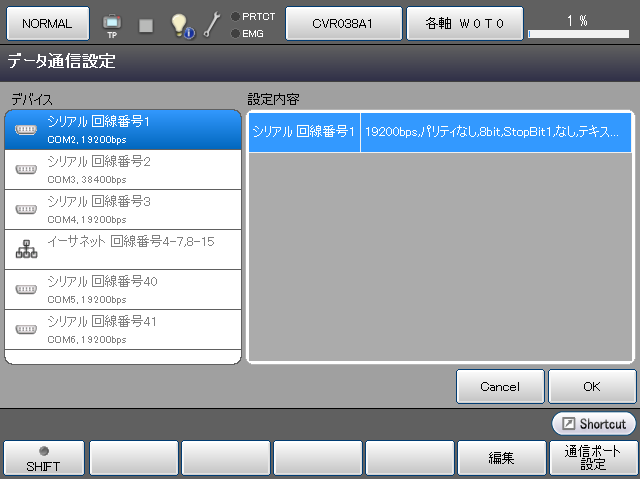This screenshot has height=479, width=640.
Task: Toggle the SHIFT key button
Action: (x=43, y=457)
